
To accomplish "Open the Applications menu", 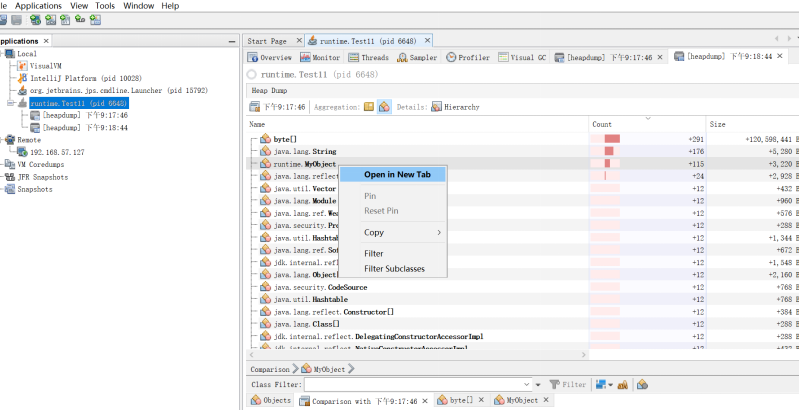I will 38,6.
